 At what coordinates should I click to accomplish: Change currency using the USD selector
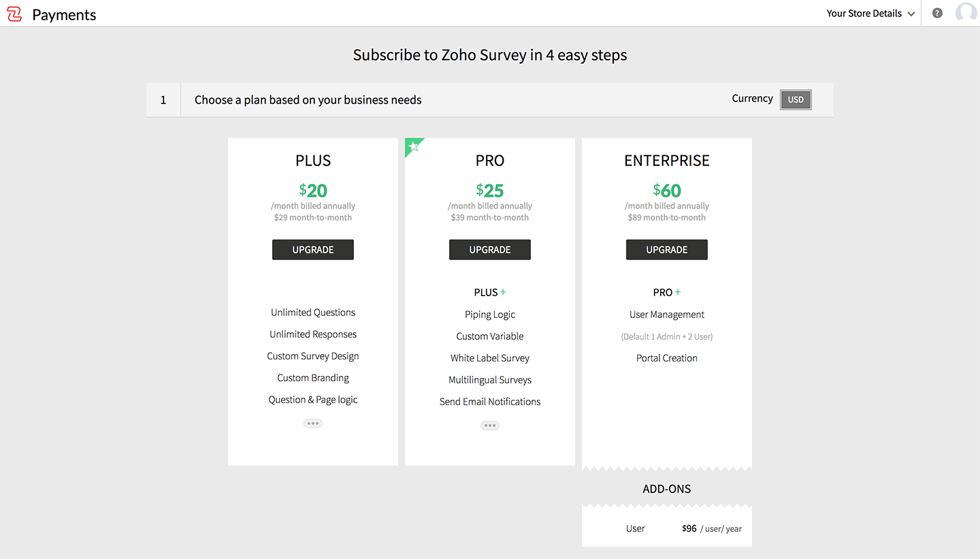(x=796, y=99)
